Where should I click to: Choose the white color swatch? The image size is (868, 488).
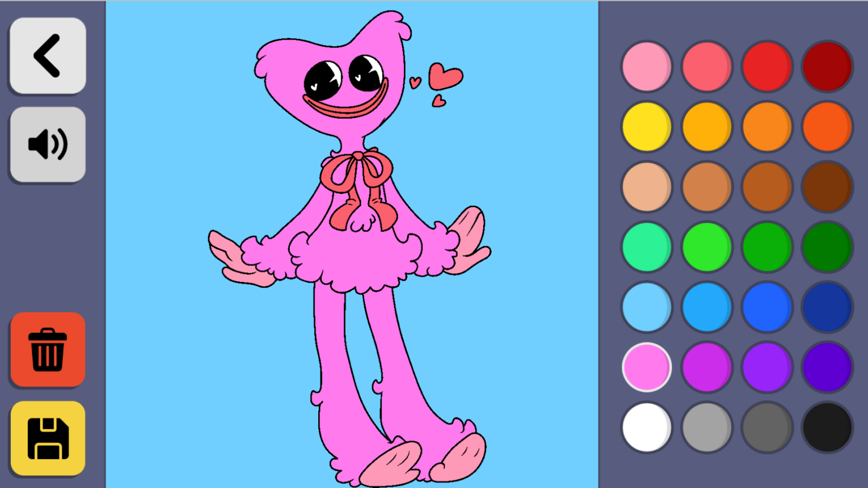[x=646, y=428]
